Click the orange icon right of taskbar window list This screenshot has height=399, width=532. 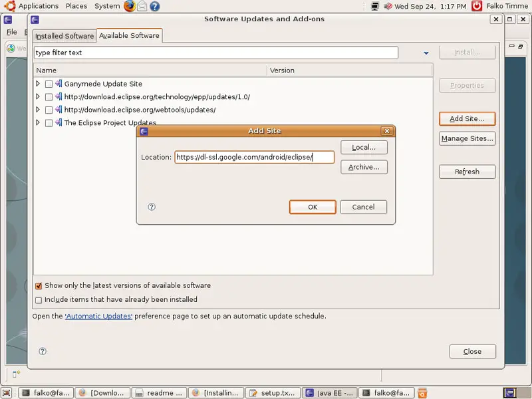point(422,392)
